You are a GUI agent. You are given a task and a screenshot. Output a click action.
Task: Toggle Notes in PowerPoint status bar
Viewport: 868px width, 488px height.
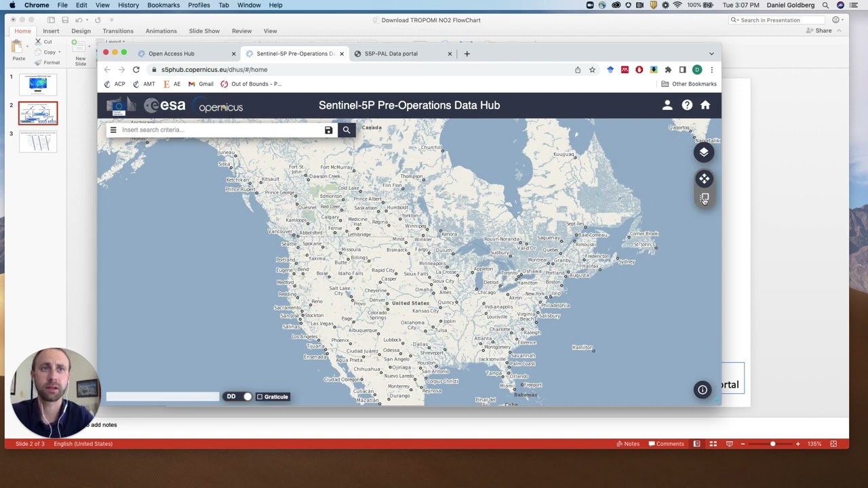point(628,444)
